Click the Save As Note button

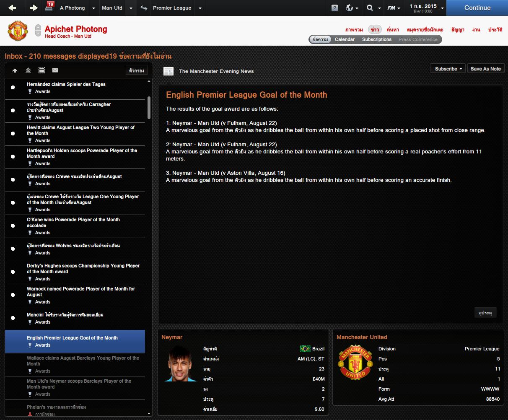click(485, 69)
